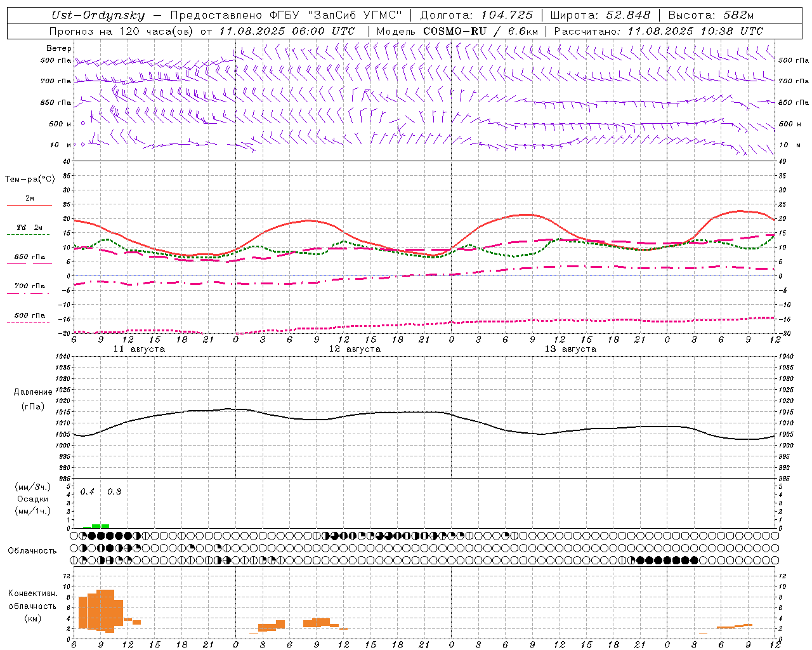Click the (мм/3ч.) precipitation unit label
The height and width of the screenshot is (650, 812).
click(x=33, y=487)
